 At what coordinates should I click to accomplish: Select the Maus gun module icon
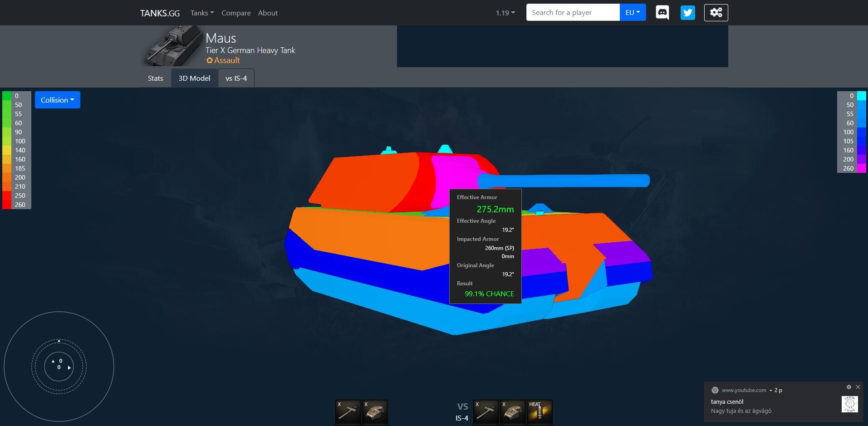pos(348,412)
